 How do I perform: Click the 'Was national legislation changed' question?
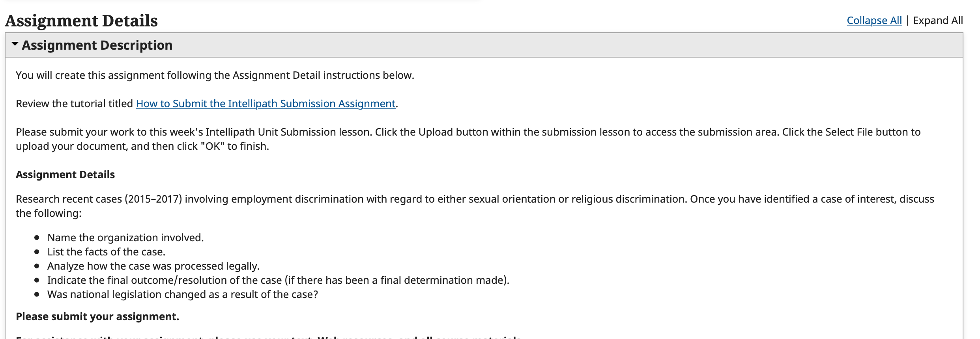click(x=183, y=294)
